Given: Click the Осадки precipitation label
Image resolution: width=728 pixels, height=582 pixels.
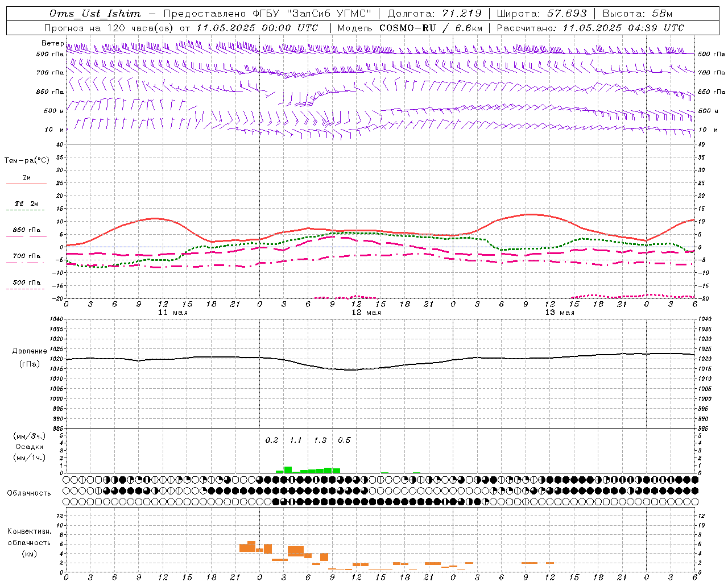Looking at the screenshot, I should tap(29, 447).
